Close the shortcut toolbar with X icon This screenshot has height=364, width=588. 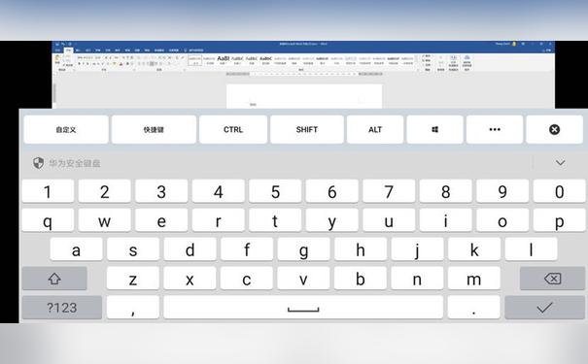pos(554,129)
